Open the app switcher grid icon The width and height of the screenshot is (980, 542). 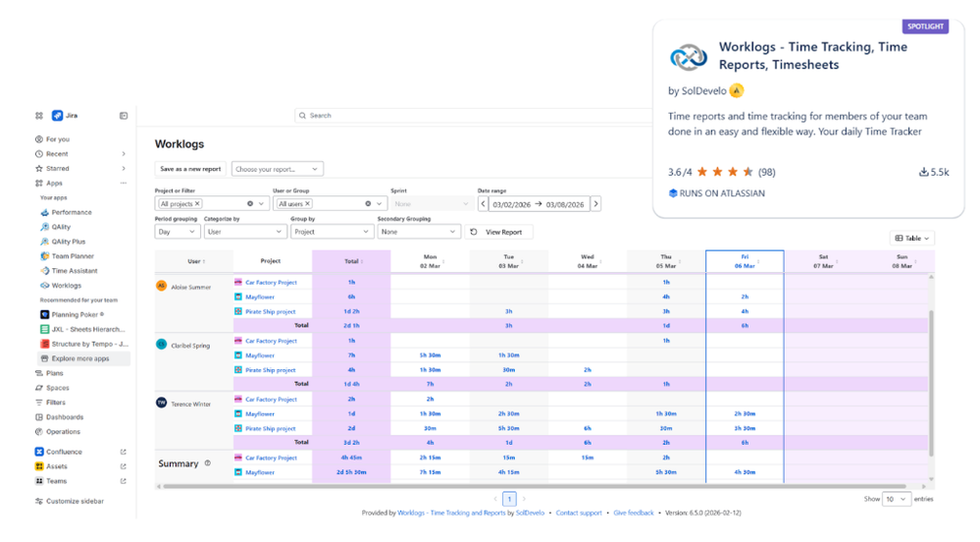coord(39,116)
